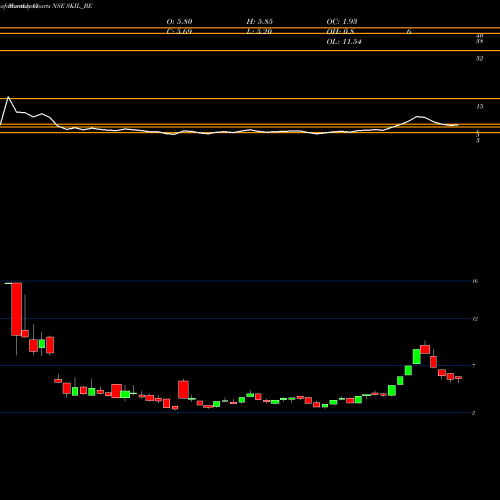
Task: Click the "2" price axis label
Action: [474, 413]
